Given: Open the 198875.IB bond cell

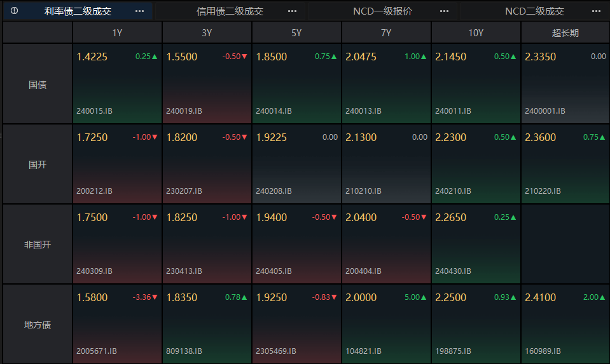Looking at the screenshot, I should pyautogui.click(x=476, y=324).
